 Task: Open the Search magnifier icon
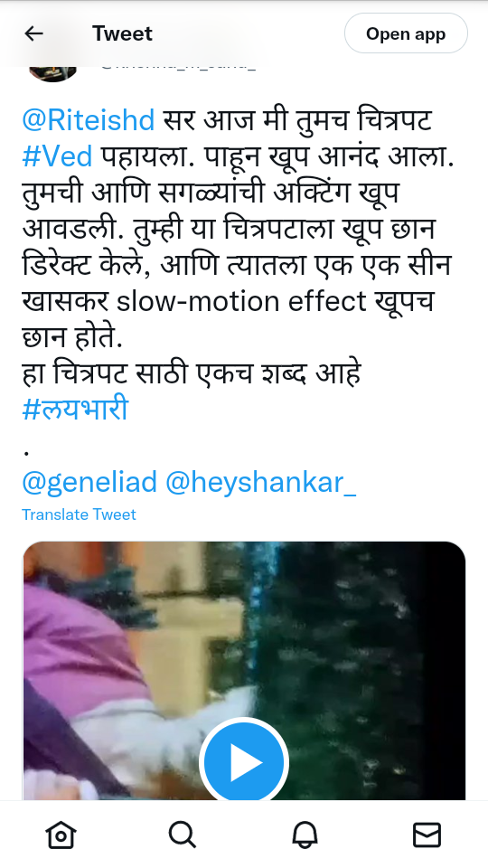click(x=182, y=835)
